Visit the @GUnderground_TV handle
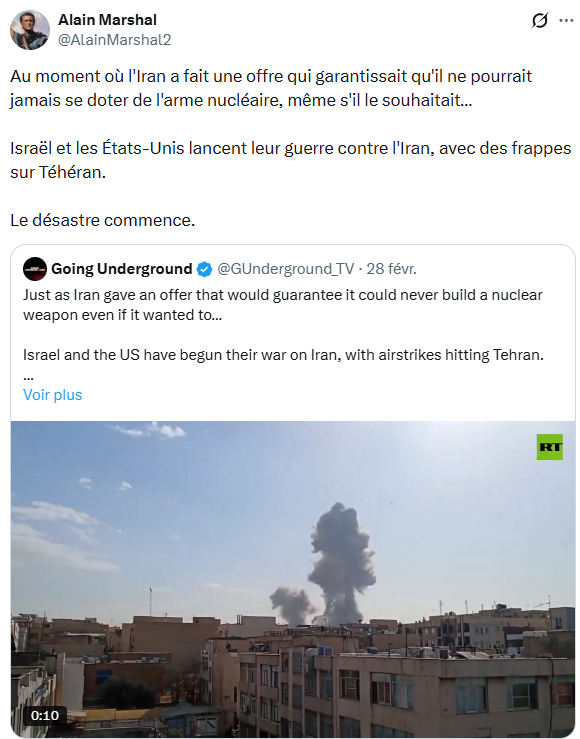The height and width of the screenshot is (739, 580). (x=286, y=269)
